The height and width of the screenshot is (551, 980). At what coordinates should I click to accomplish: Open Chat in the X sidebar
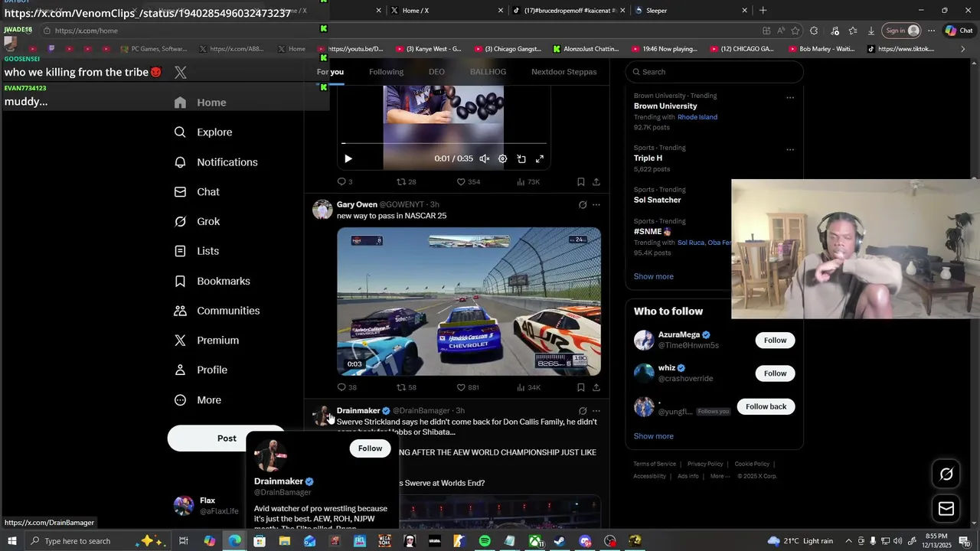pyautogui.click(x=197, y=192)
